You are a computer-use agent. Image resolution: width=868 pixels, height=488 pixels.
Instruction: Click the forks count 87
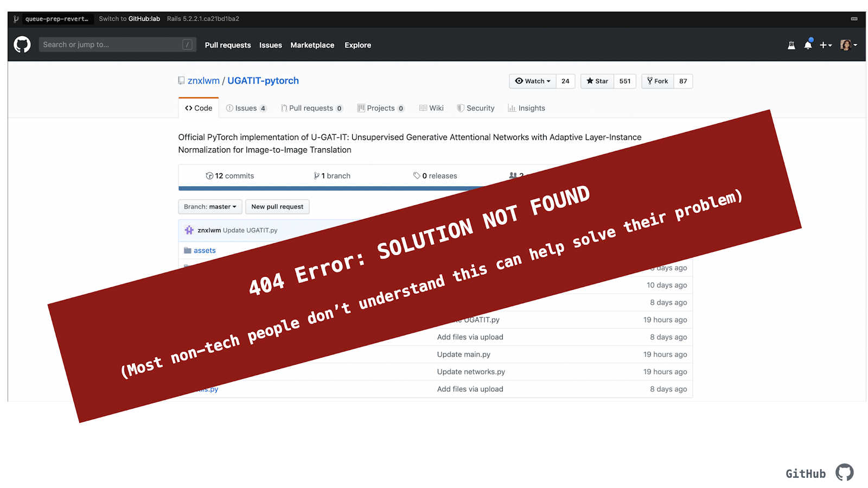(x=683, y=81)
